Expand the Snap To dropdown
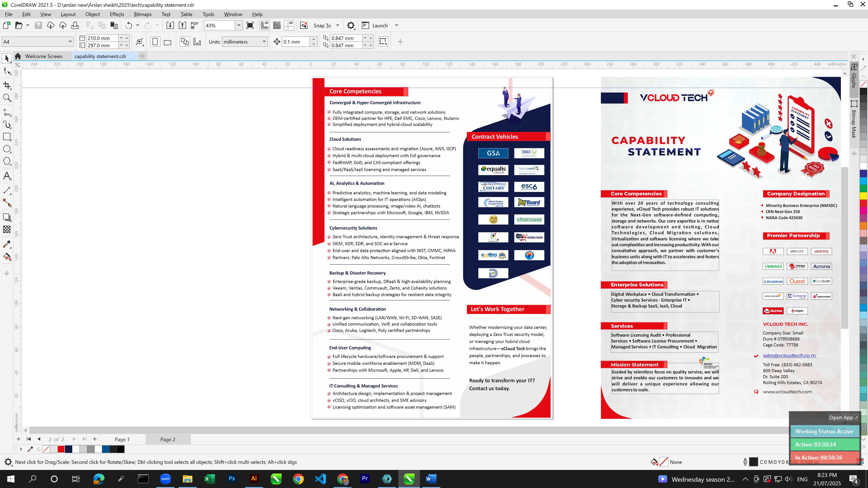Screen dimensions: 868x488 pos(338,26)
